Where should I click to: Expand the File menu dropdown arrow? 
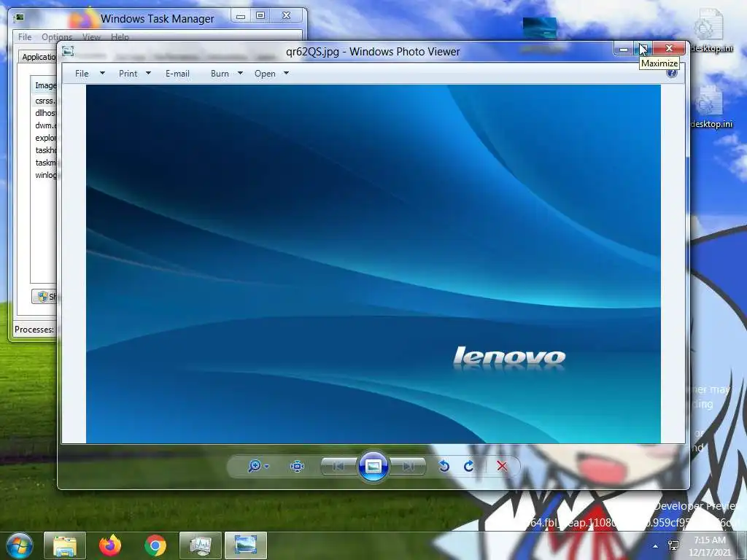point(102,74)
